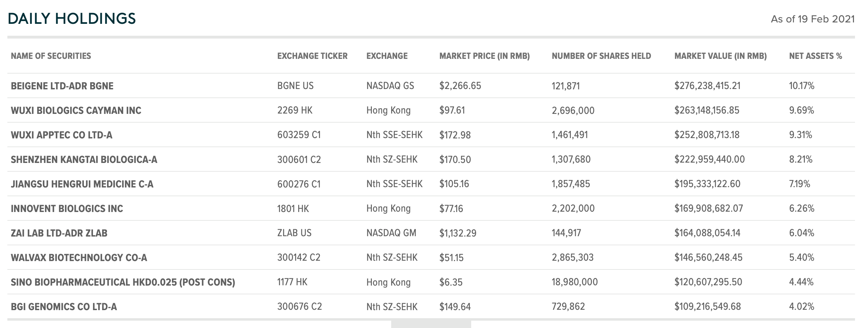Click the Number of Shares Held header
Image resolution: width=868 pixels, height=328 pixels.
pos(601,56)
